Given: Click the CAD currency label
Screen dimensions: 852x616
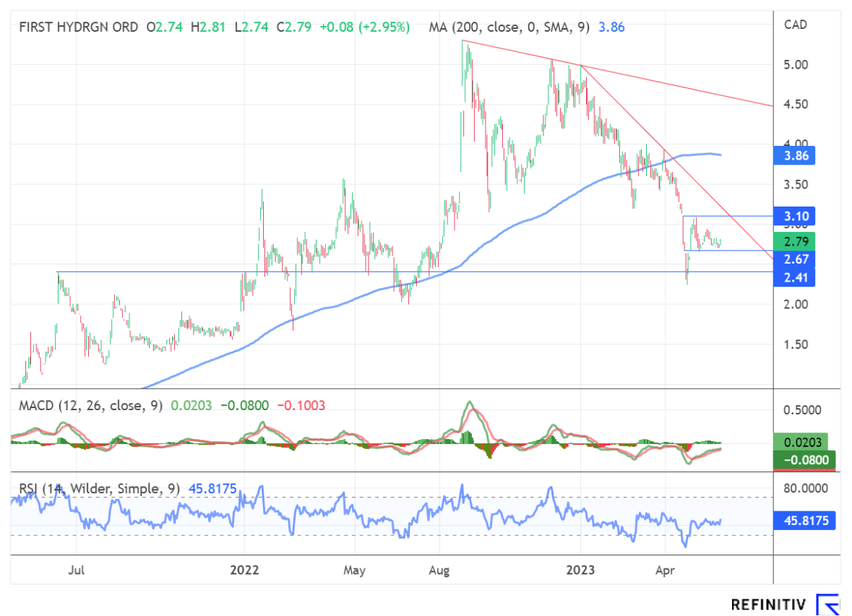Looking at the screenshot, I should (796, 25).
